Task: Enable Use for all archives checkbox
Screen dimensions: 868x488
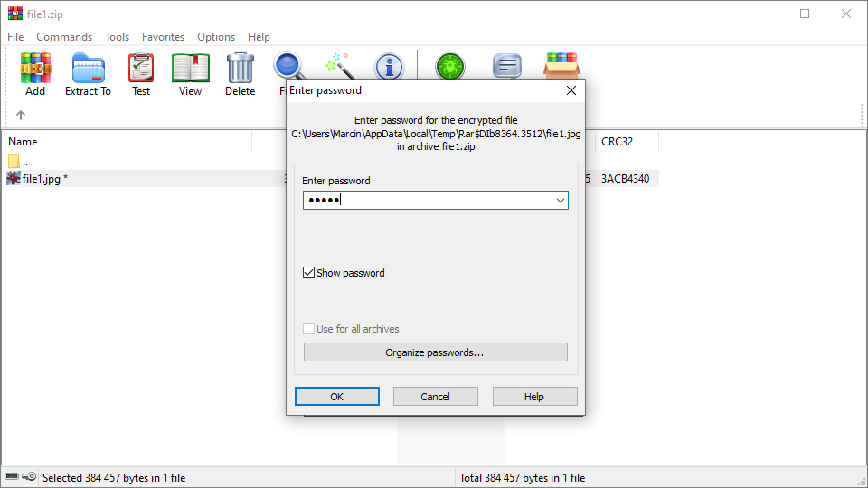Action: 307,328
